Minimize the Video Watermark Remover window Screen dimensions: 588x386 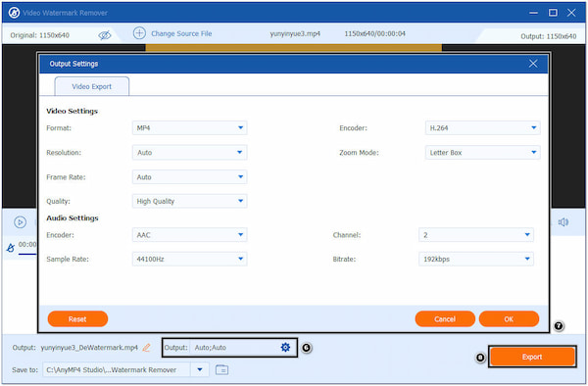point(533,13)
